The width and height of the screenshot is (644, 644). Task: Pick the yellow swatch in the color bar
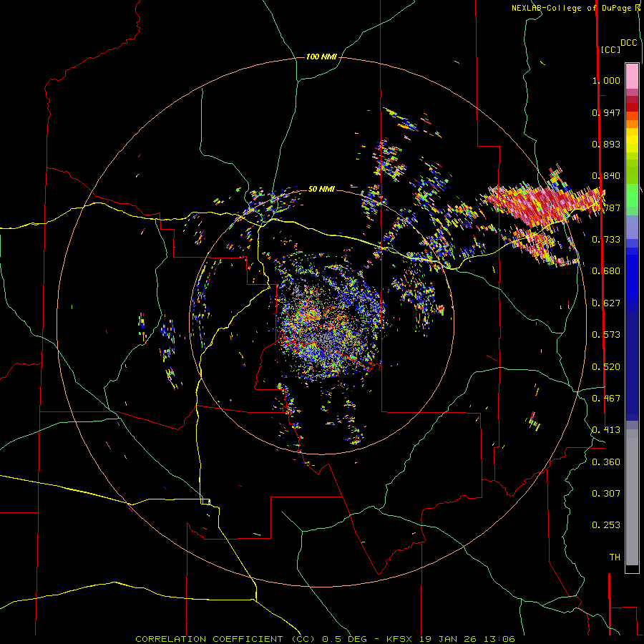632,141
